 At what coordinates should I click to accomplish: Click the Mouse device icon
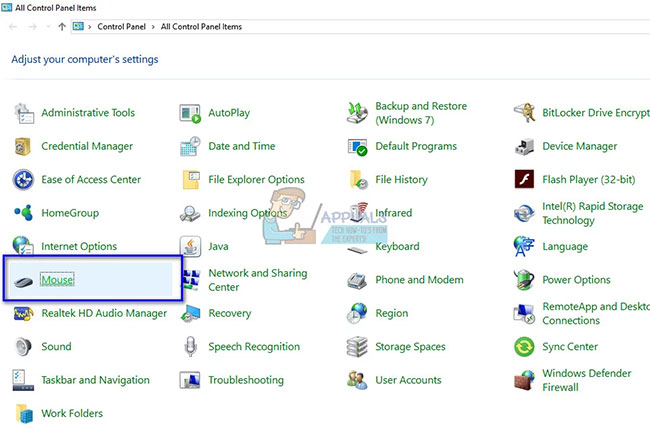click(23, 282)
